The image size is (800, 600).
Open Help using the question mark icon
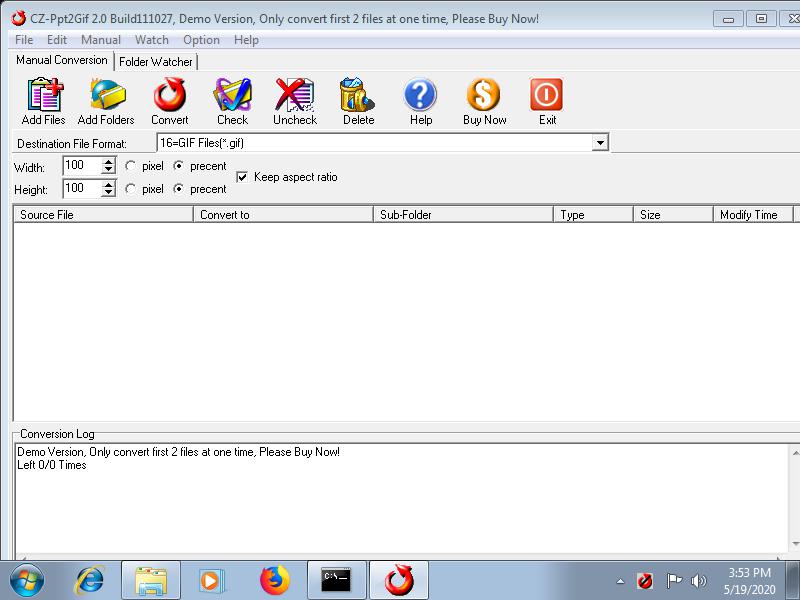click(x=420, y=95)
